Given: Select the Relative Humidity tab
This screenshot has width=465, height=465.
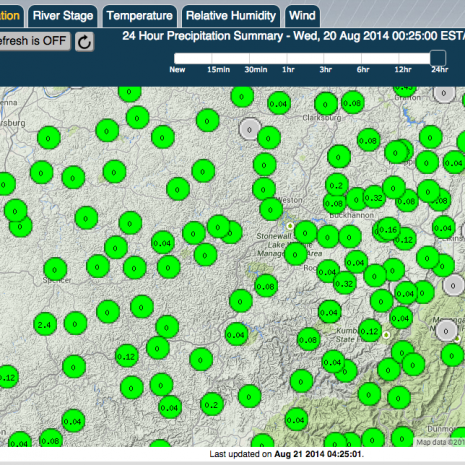Looking at the screenshot, I should click(x=231, y=16).
